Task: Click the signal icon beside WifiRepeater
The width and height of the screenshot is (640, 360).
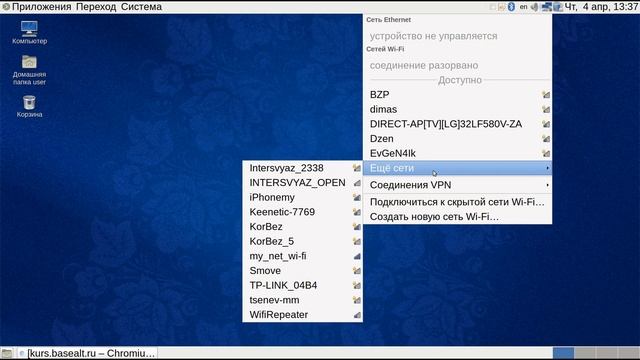Action: pos(357,315)
